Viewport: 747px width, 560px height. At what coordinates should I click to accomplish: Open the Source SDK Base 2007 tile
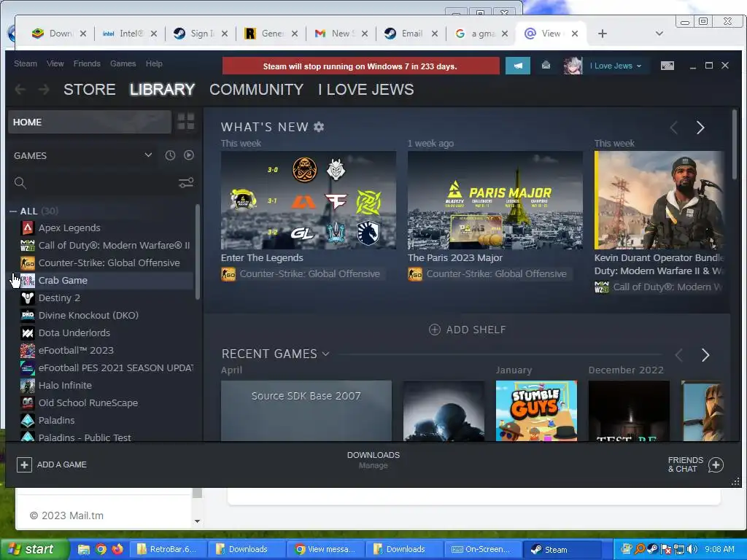[x=306, y=411]
